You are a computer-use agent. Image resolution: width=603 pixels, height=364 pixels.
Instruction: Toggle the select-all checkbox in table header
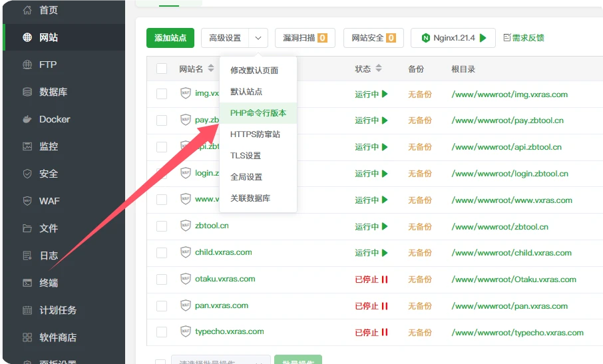pos(162,69)
